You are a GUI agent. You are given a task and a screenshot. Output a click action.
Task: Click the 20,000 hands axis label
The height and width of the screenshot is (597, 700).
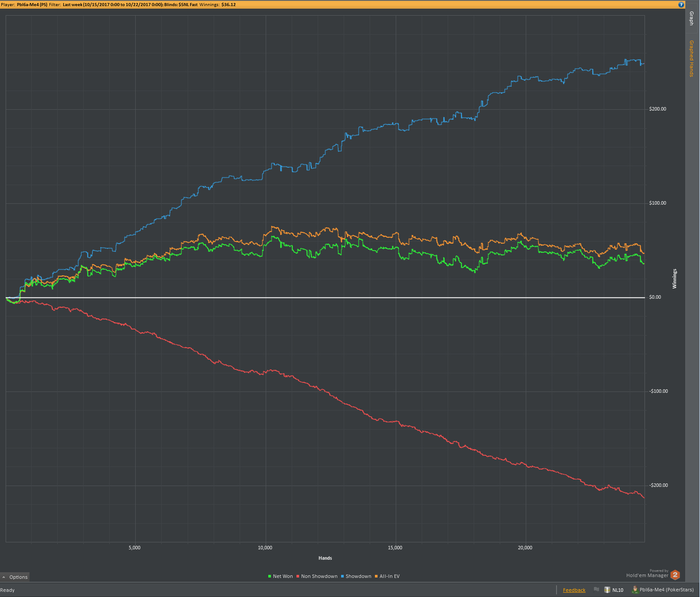525,548
